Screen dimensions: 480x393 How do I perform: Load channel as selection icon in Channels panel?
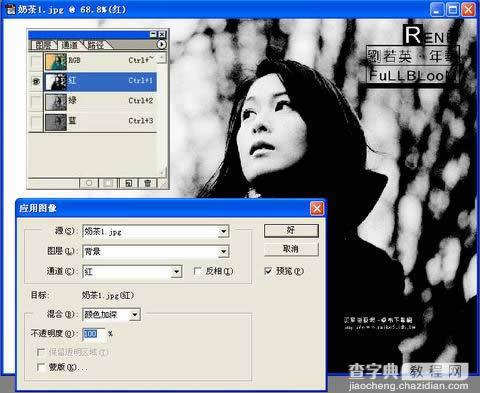89,183
